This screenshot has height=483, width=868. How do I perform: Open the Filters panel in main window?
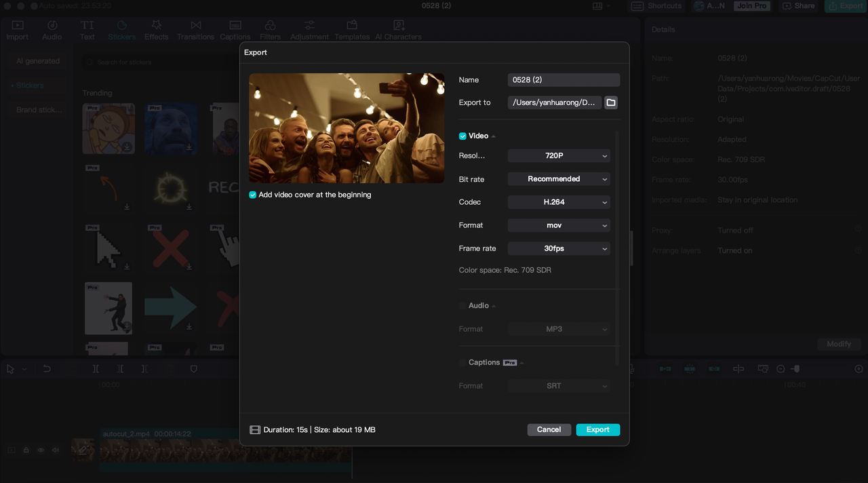tap(270, 31)
